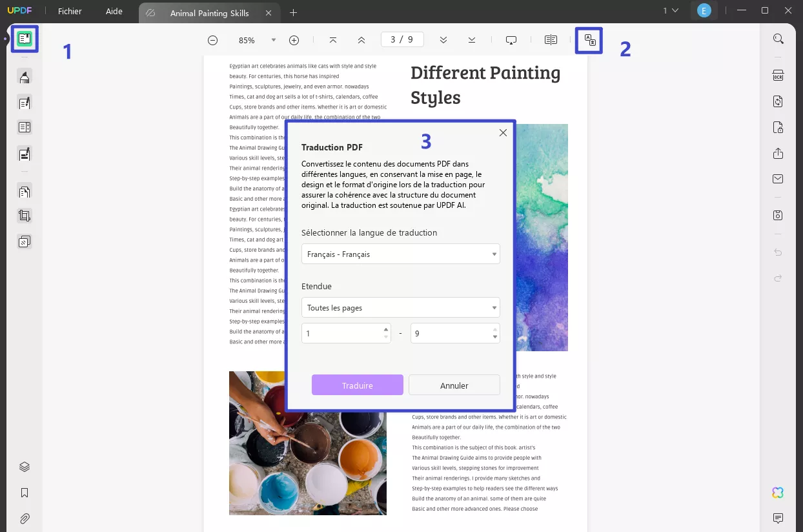
Task: Open the translation language dropdown
Action: point(400,254)
